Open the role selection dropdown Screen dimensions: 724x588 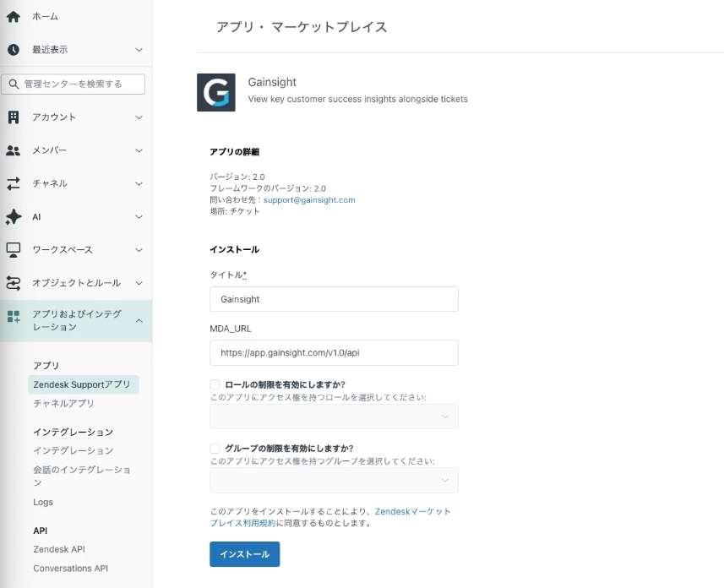334,416
